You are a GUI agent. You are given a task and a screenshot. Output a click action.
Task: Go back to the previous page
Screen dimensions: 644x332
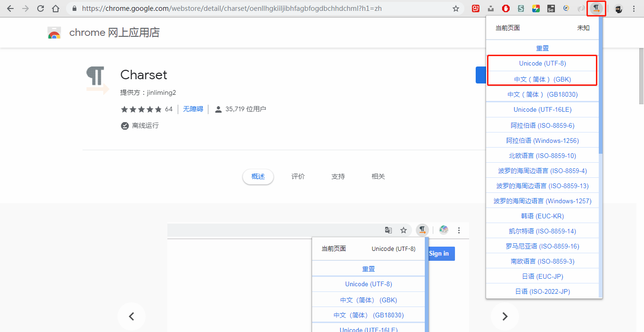(10, 8)
